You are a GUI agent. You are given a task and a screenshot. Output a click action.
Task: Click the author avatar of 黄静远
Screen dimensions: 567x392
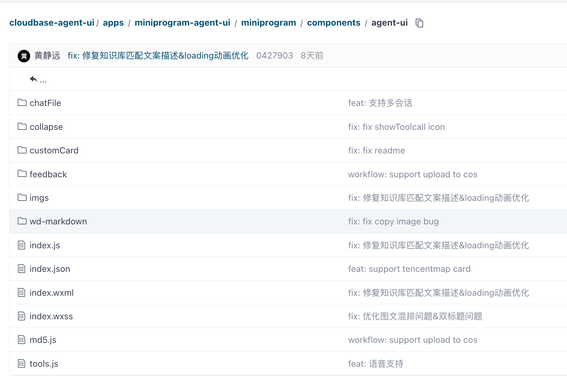(x=24, y=56)
